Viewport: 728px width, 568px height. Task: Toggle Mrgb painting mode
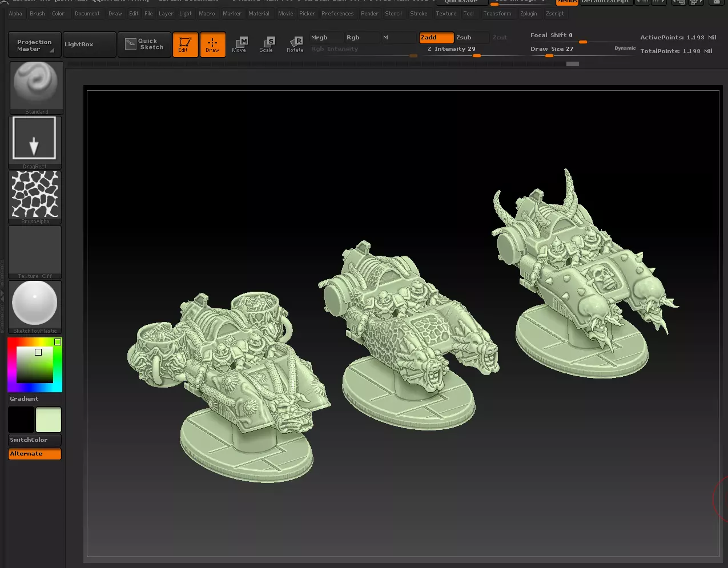[325, 38]
